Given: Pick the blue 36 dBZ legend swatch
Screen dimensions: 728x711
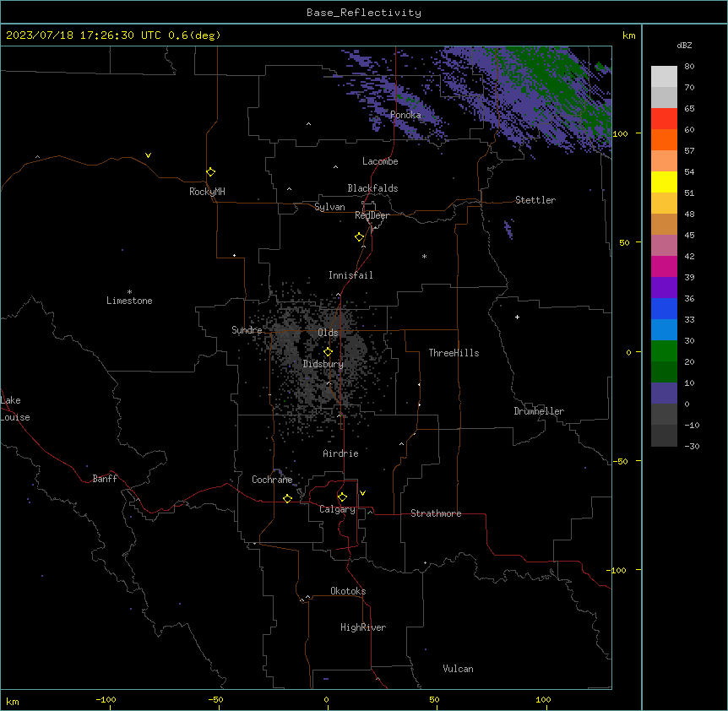Looking at the screenshot, I should (664, 308).
